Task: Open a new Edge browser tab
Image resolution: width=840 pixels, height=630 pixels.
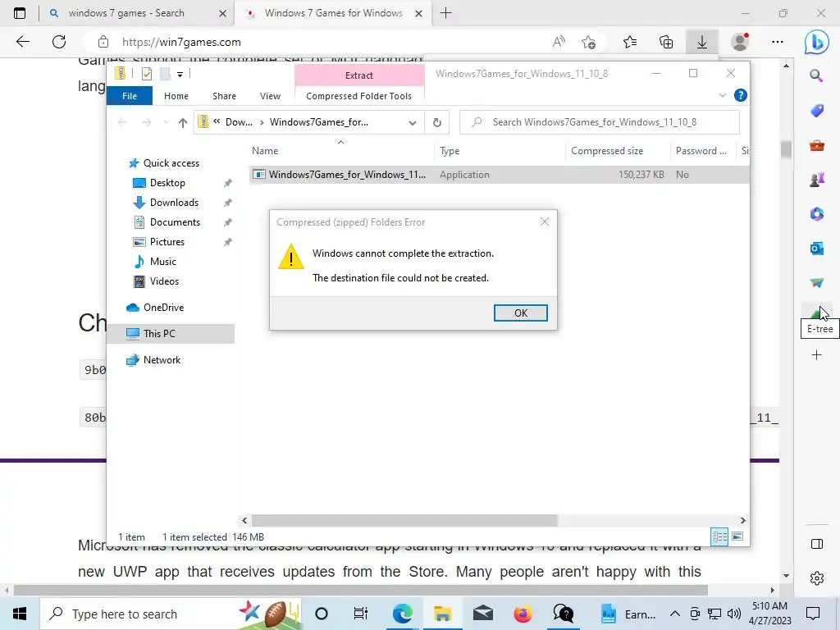Action: (445, 13)
